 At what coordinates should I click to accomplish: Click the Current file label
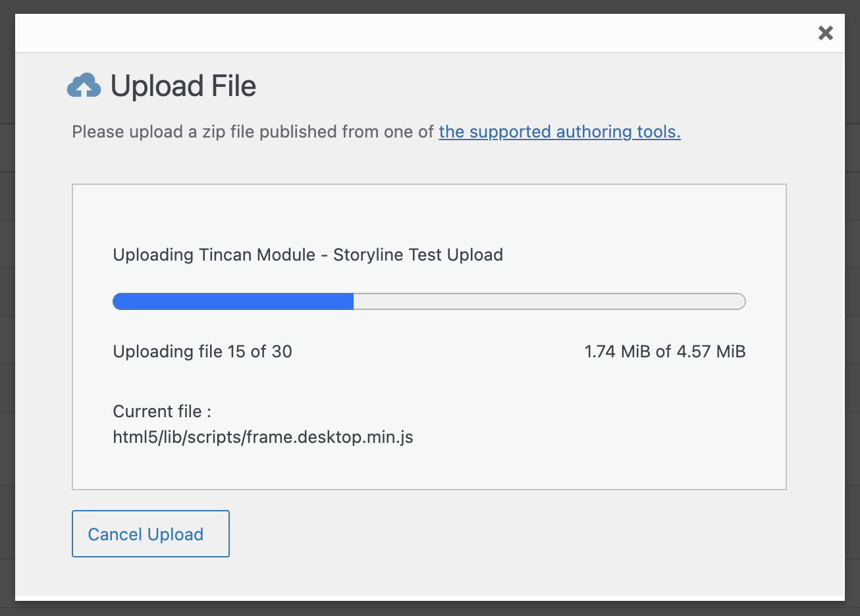(162, 411)
